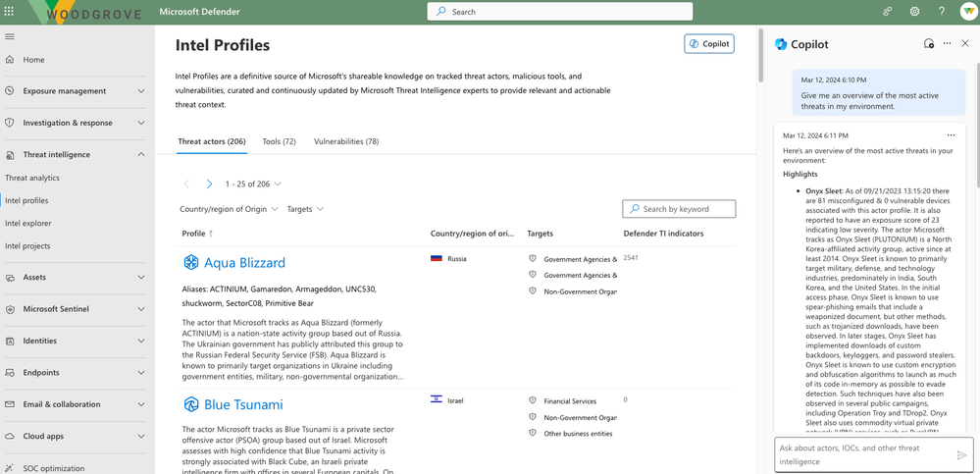Open Targets filter dropdown
The image size is (980, 474).
coord(305,209)
